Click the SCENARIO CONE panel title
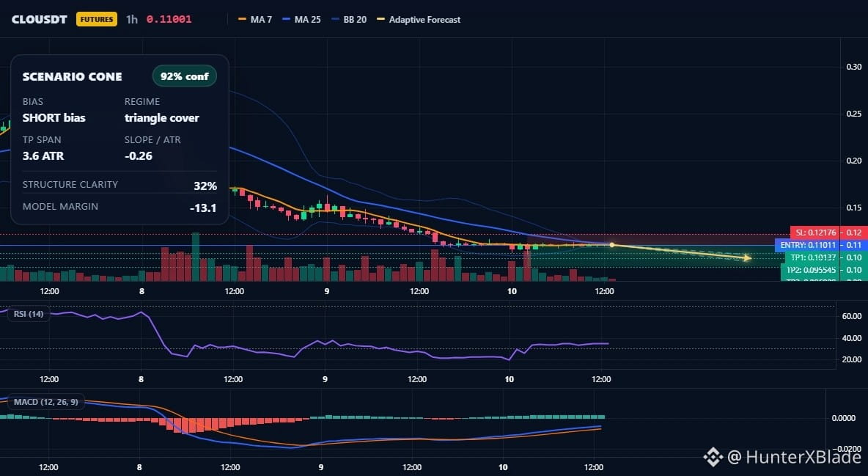The width and height of the screenshot is (868, 476). pyautogui.click(x=72, y=76)
